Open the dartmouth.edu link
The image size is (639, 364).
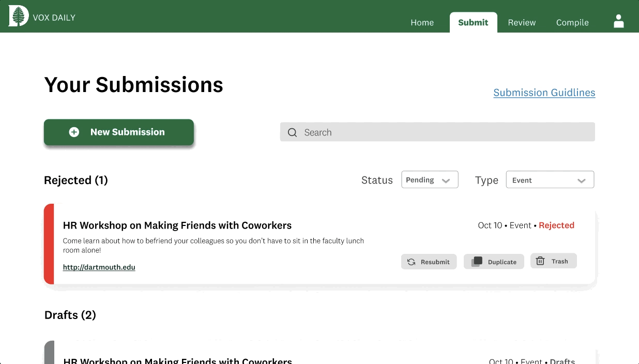pyautogui.click(x=99, y=267)
